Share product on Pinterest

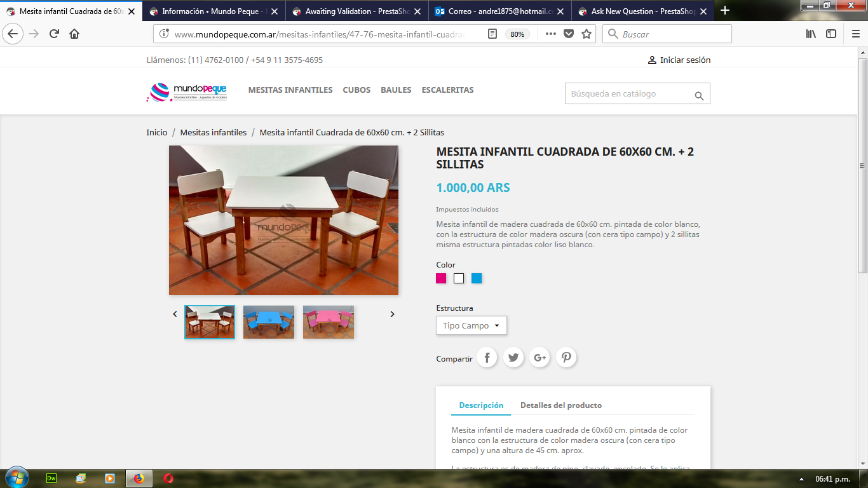pyautogui.click(x=566, y=358)
